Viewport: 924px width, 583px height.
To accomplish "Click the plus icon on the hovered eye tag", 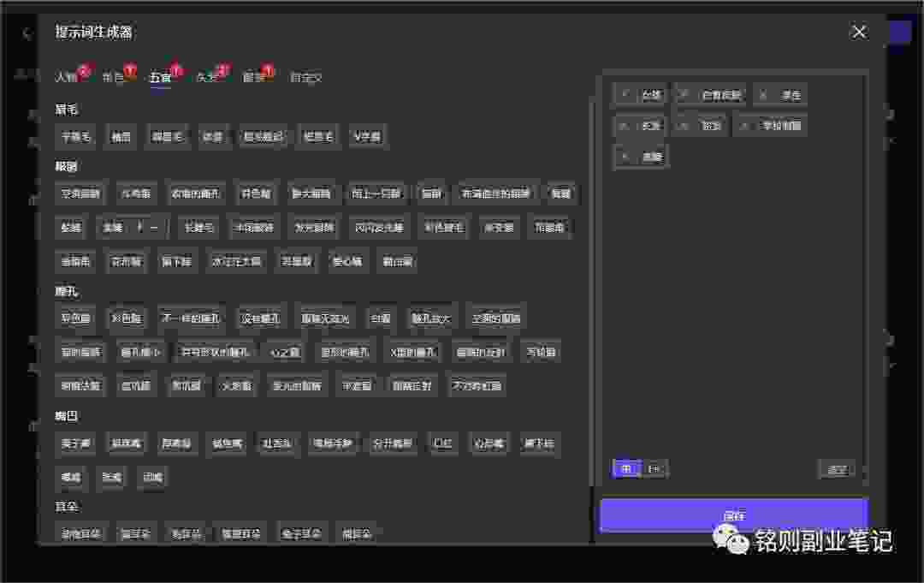I will tap(139, 228).
